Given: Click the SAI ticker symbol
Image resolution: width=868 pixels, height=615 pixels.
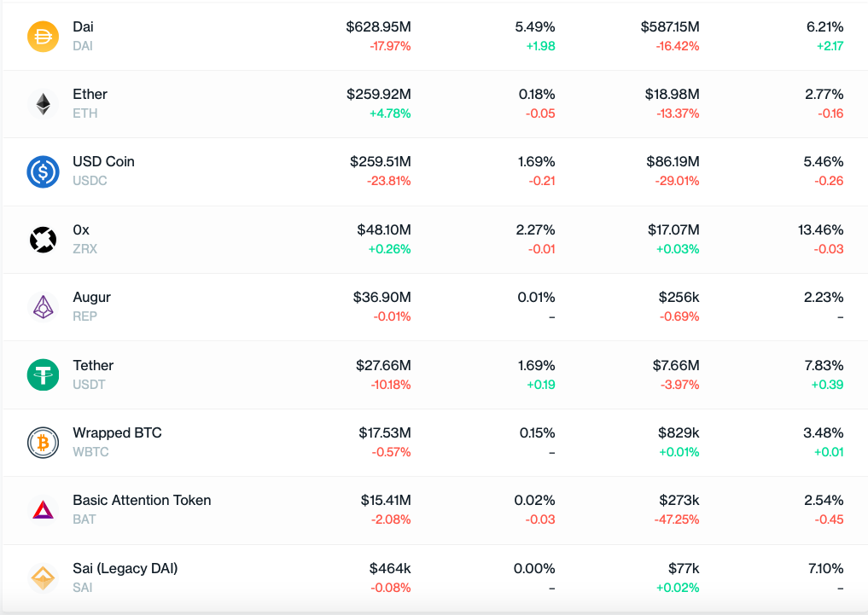Looking at the screenshot, I should pyautogui.click(x=83, y=588).
